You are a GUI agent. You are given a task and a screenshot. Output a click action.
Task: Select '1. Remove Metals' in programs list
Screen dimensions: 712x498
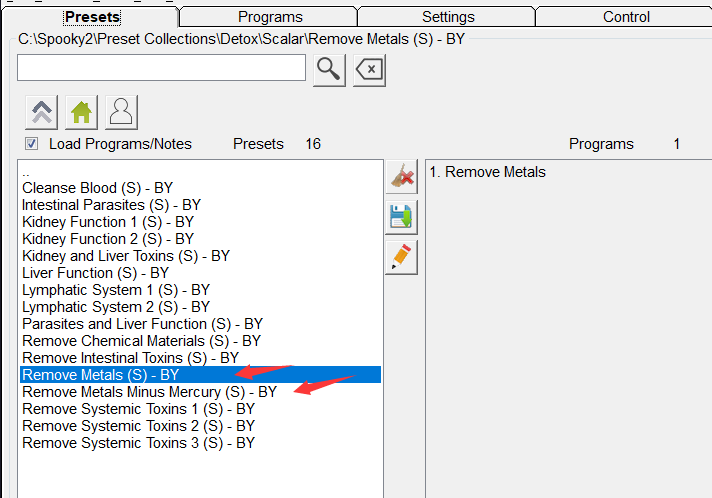point(487,172)
